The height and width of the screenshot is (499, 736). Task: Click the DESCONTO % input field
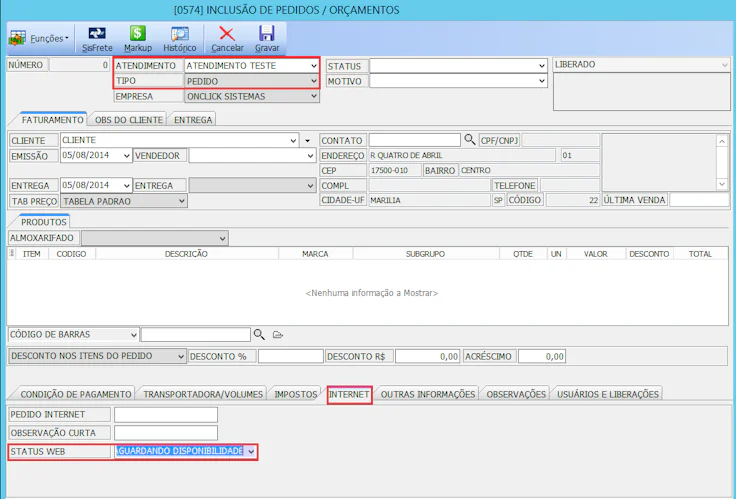(291, 356)
